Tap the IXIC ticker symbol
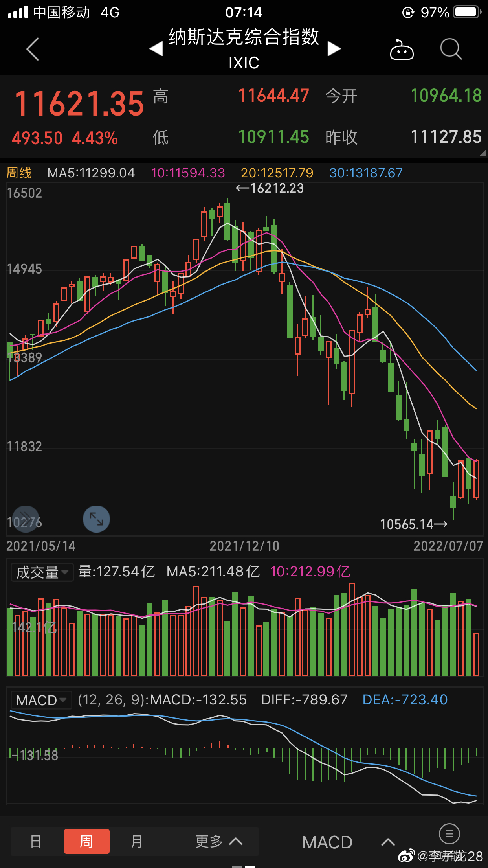488x868 pixels. pyautogui.click(x=244, y=63)
